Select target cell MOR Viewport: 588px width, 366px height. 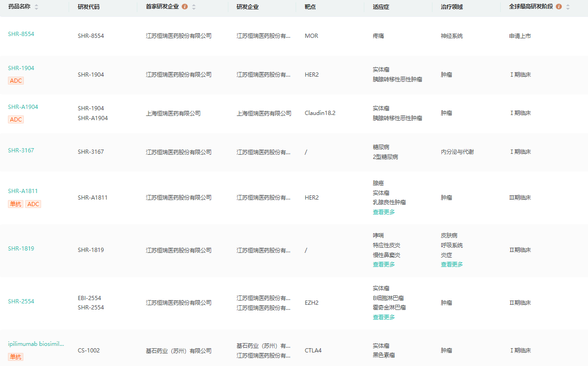[312, 36]
